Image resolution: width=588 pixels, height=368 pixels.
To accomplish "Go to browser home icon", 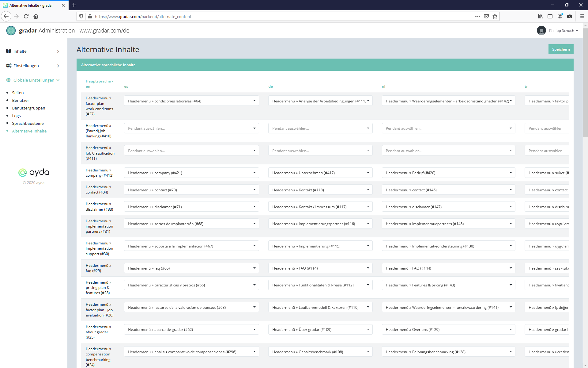I will (36, 16).
